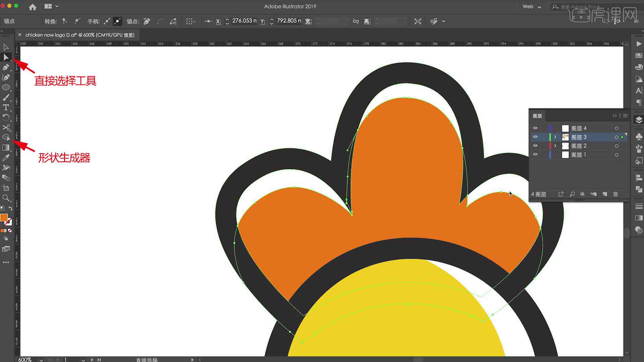This screenshot has height=362, width=644.
Task: Cut path at selected anchor points
Action: (x=173, y=21)
